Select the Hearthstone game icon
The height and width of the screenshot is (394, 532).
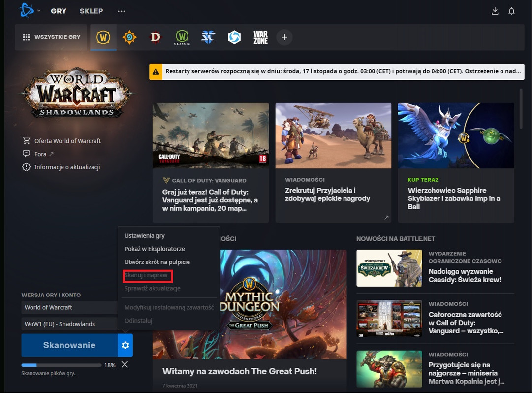click(x=129, y=37)
